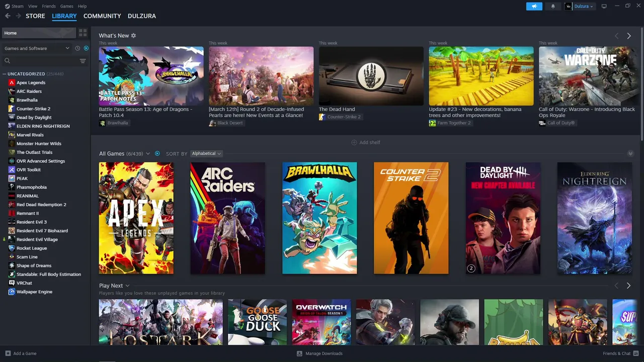
Task: Go forward with the right navigation arrow
Action: [19, 16]
